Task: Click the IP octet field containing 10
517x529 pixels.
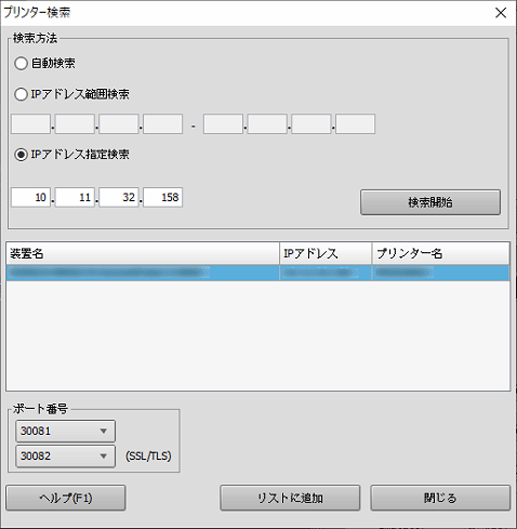Action: (x=31, y=197)
